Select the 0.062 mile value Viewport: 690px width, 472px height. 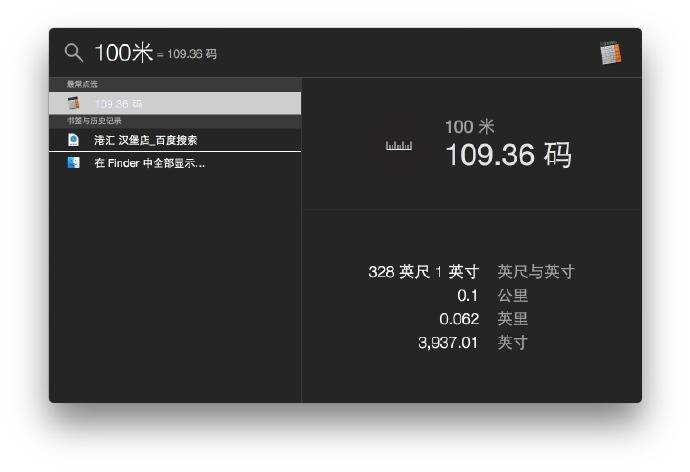coord(459,319)
